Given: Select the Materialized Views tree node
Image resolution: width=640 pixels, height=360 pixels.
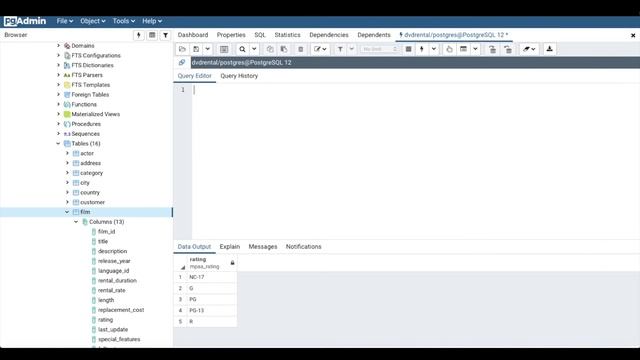Looking at the screenshot, I should pyautogui.click(x=96, y=114).
